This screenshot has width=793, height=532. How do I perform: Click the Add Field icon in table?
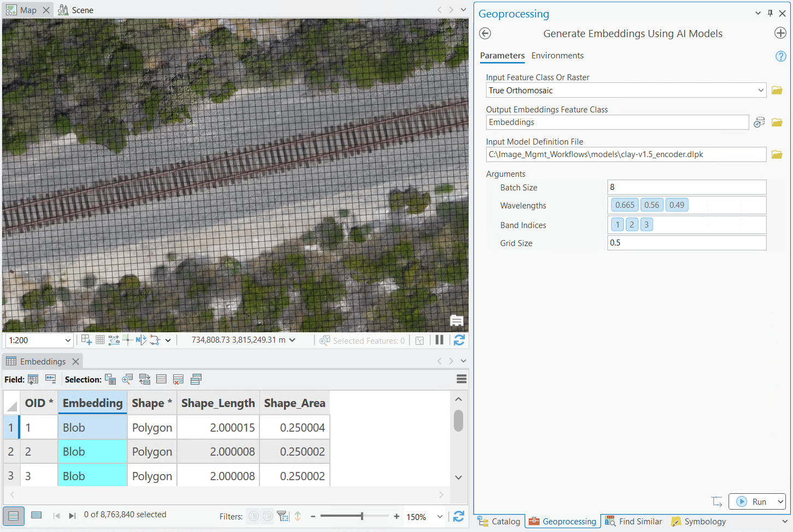(33, 379)
